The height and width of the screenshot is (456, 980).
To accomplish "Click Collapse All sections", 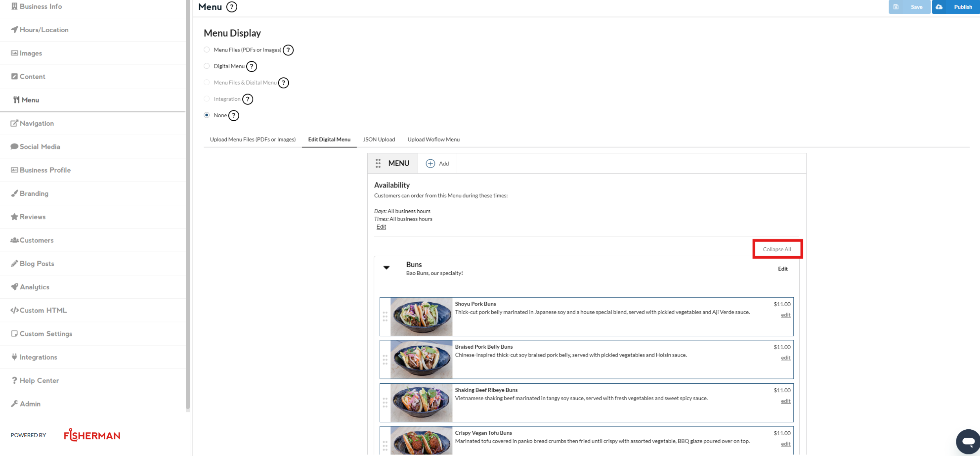I will 777,249.
